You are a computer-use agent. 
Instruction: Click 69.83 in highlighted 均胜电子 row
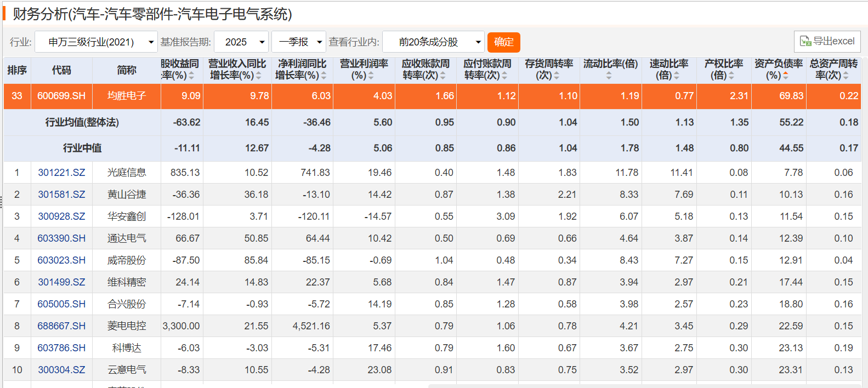(x=791, y=96)
